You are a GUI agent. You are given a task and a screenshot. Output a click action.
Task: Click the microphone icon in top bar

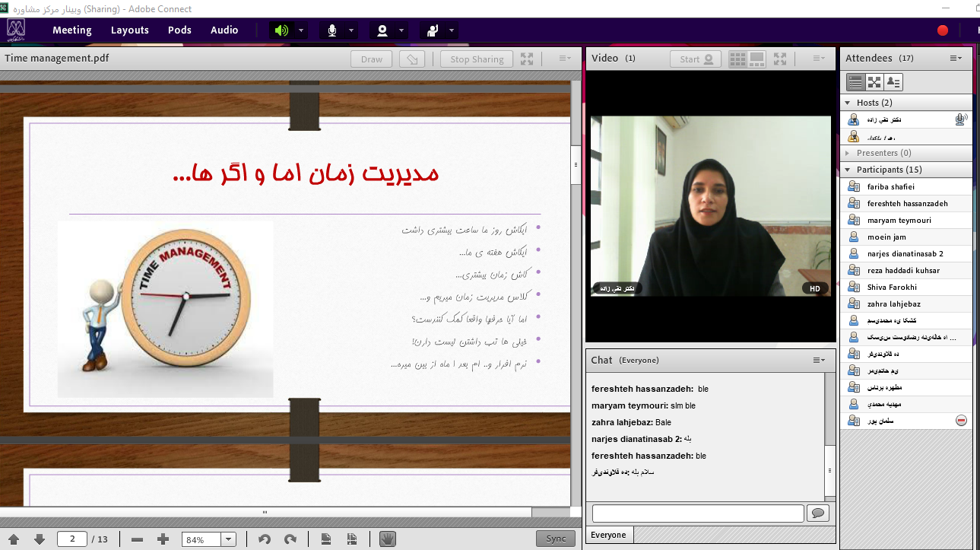332,30
